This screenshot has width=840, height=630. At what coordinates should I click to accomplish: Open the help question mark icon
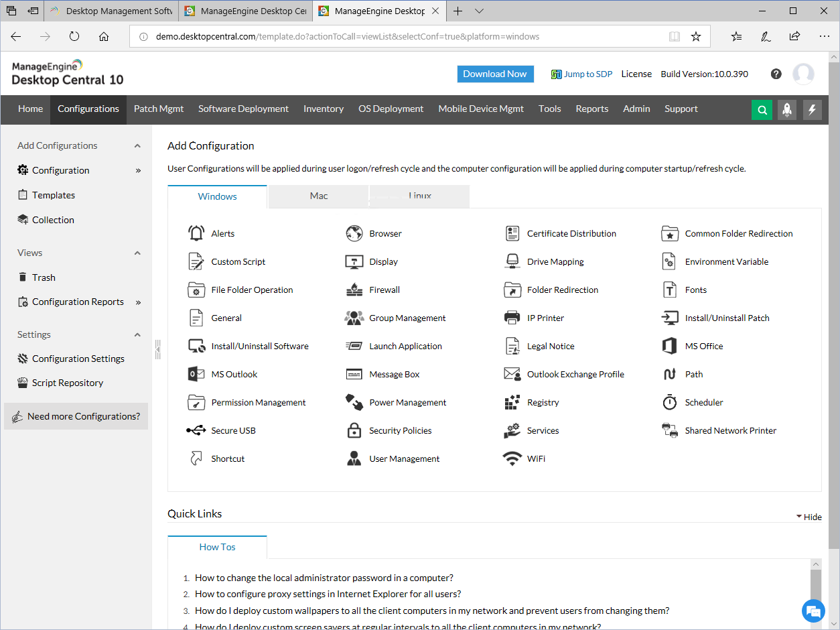[776, 74]
